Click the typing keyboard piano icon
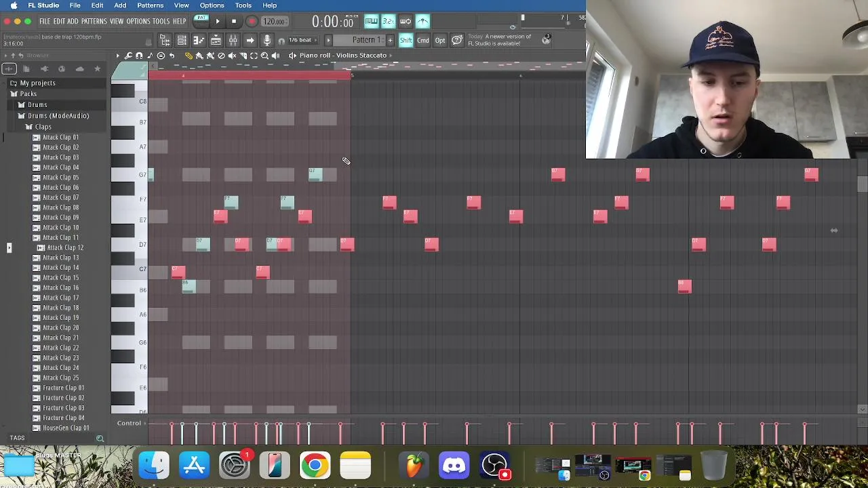The image size is (868, 488). [372, 21]
